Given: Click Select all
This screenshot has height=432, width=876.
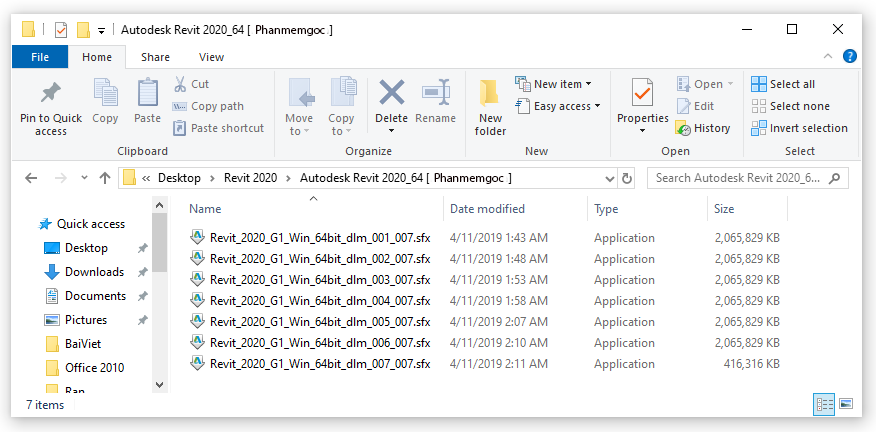Looking at the screenshot, I should click(x=783, y=84).
